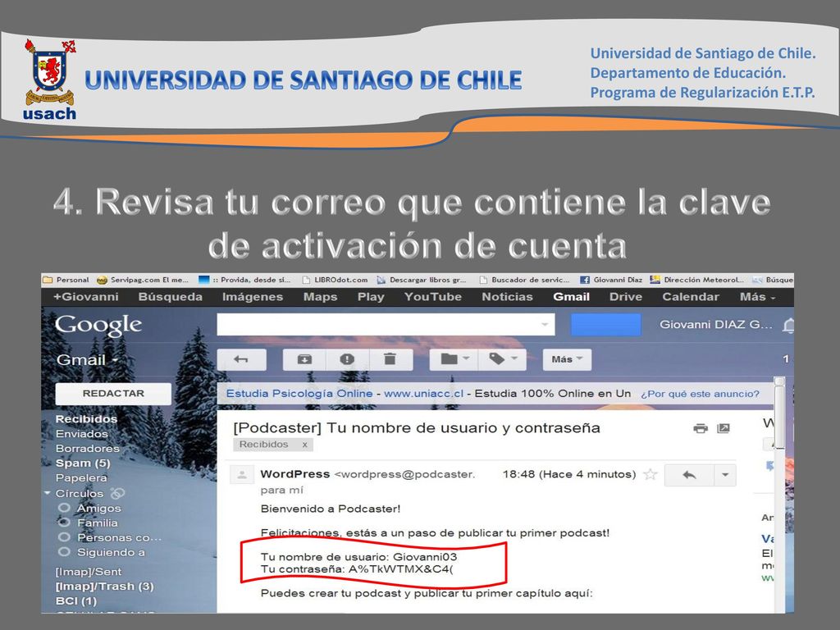840x630 pixels.
Task: Click the blue search button
Action: (x=606, y=325)
